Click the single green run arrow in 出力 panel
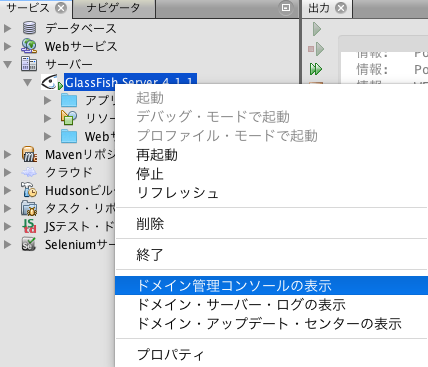The height and width of the screenshot is (367, 428). [x=317, y=29]
